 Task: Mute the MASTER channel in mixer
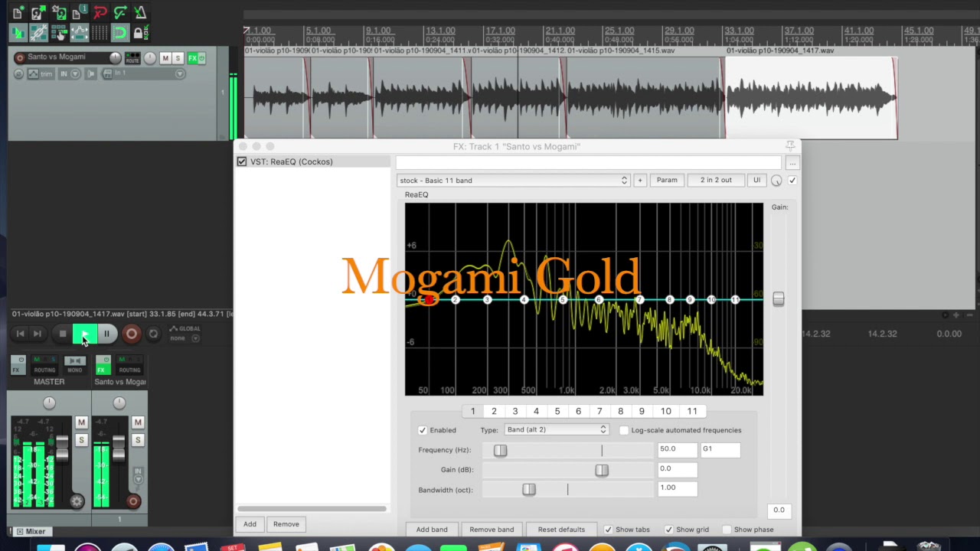pos(81,422)
